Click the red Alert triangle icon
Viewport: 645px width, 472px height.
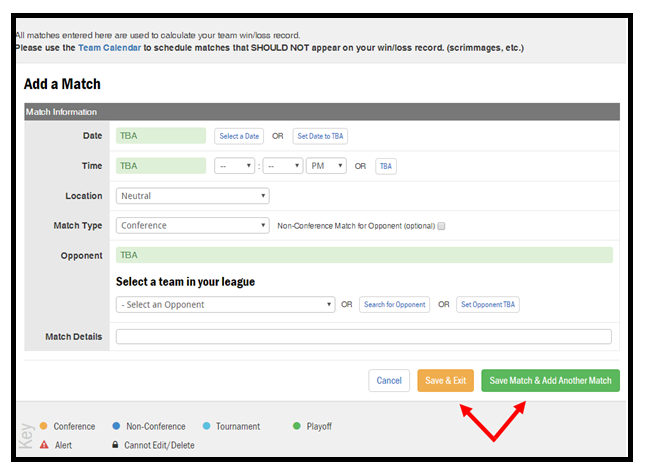click(x=42, y=445)
